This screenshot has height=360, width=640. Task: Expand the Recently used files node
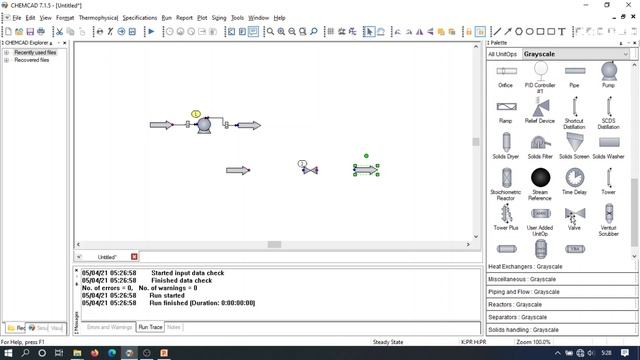pyautogui.click(x=6, y=53)
